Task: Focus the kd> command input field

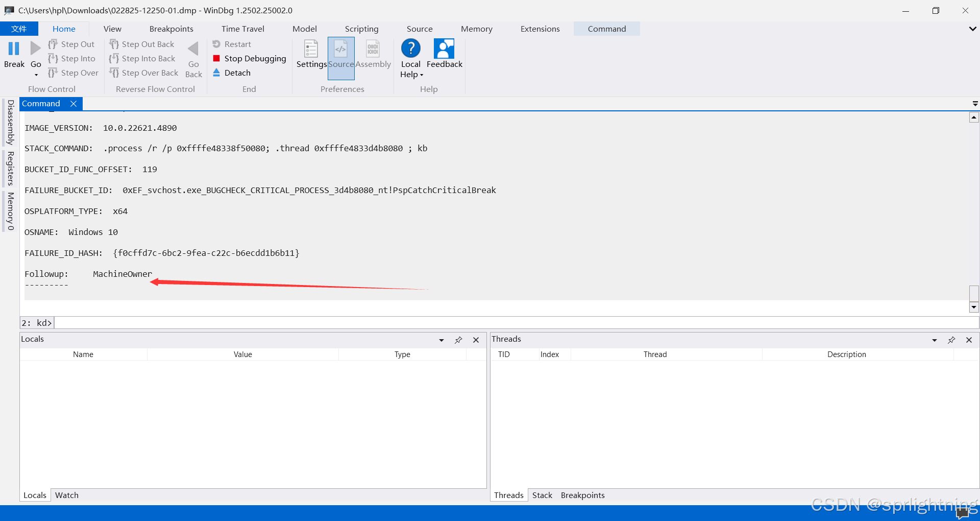Action: coord(517,323)
